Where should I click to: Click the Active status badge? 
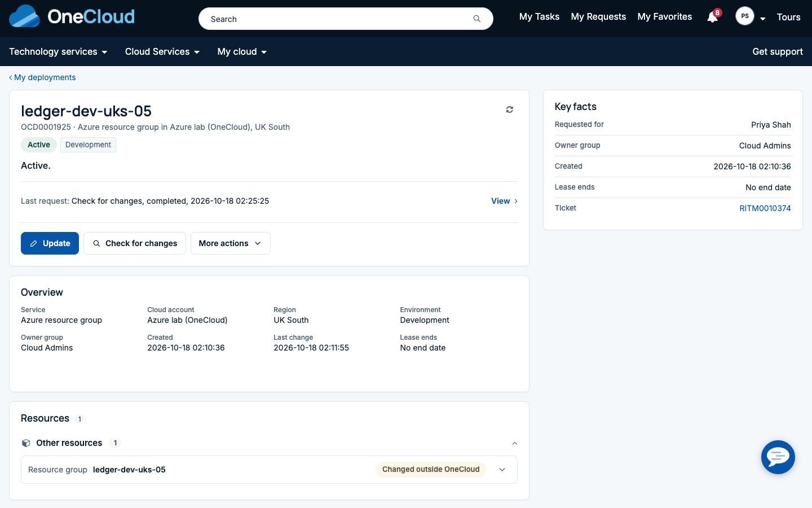click(x=39, y=144)
